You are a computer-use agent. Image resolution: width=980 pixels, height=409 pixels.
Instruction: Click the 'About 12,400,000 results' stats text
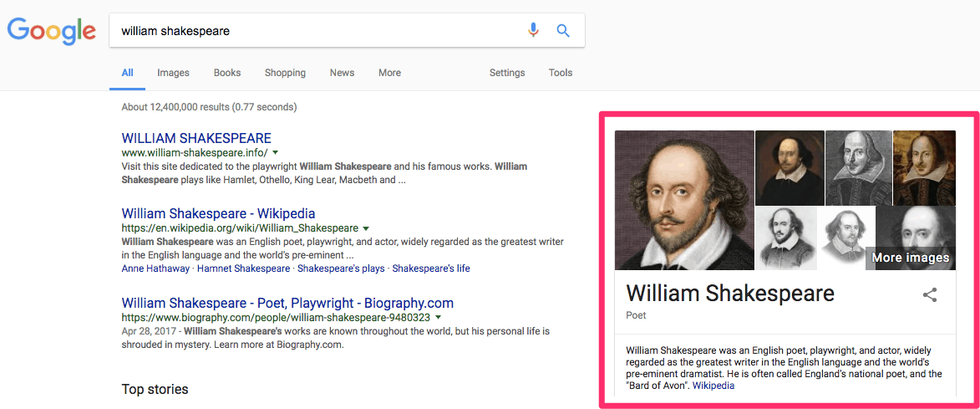(x=210, y=107)
